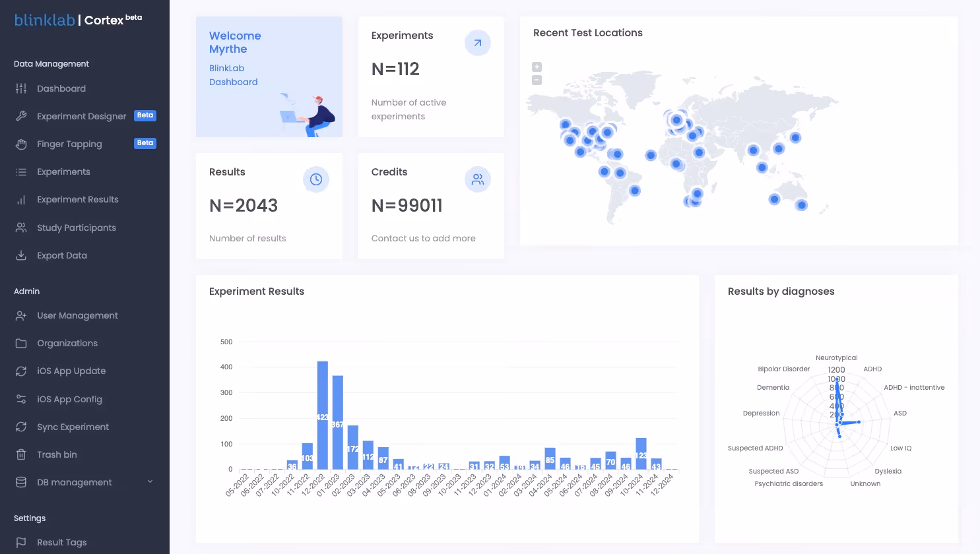Click the blinklab Cortex logo
The height and width of the screenshot is (554, 980).
tap(78, 20)
